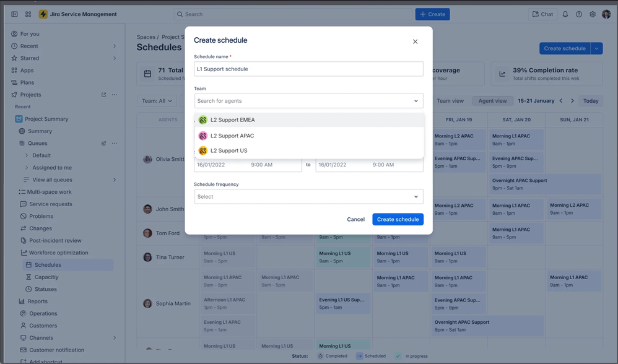Viewport: 618px width, 364px height.
Task: Open Projects more options ellipsis
Action: [x=115, y=95]
